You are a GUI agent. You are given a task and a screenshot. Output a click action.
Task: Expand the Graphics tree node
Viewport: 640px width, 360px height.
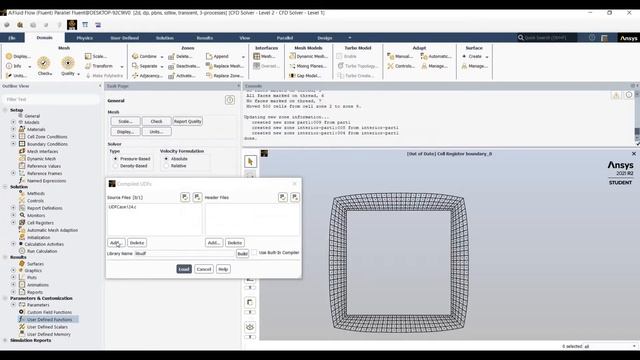(13, 270)
